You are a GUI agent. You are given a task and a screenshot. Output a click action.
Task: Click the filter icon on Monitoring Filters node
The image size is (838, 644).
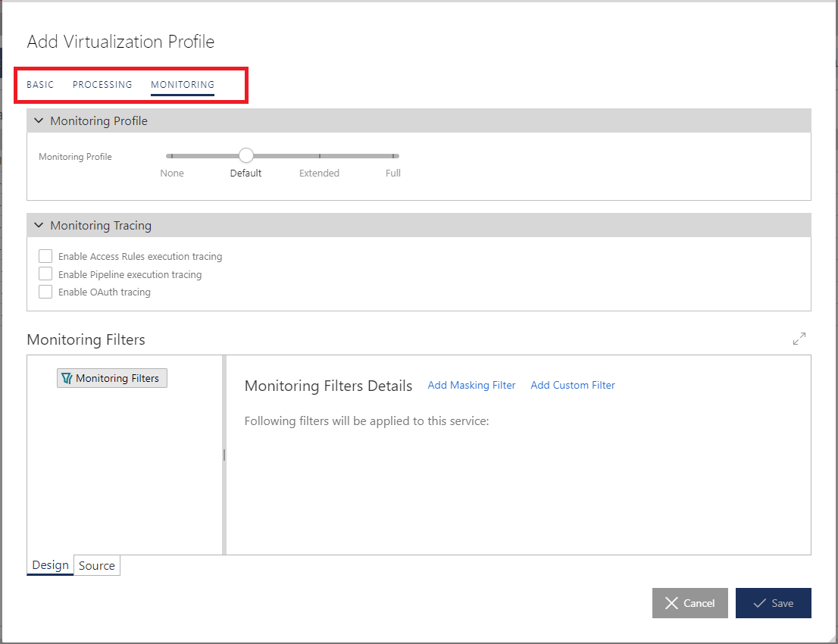tap(65, 377)
